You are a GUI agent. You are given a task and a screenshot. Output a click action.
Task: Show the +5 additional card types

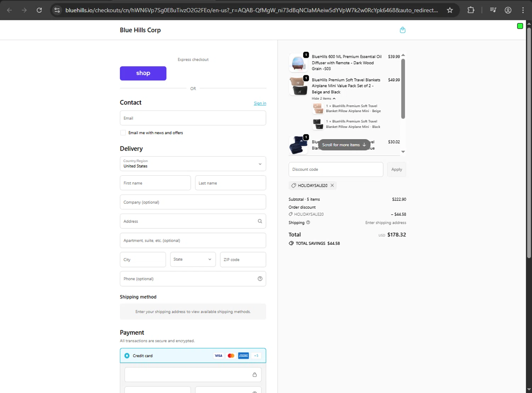(256, 356)
